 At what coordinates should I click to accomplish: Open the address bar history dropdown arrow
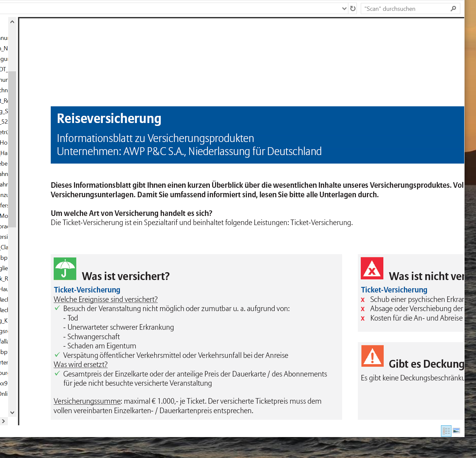[x=344, y=9]
